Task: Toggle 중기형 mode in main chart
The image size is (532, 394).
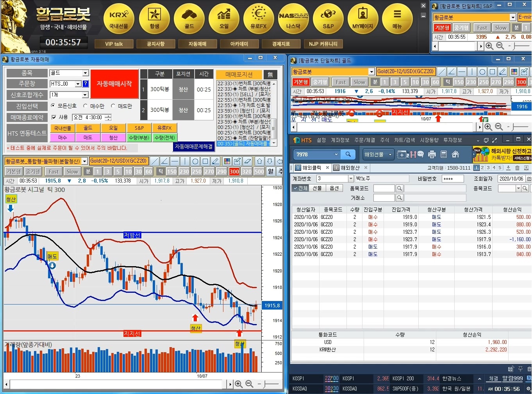Action: click(x=33, y=172)
